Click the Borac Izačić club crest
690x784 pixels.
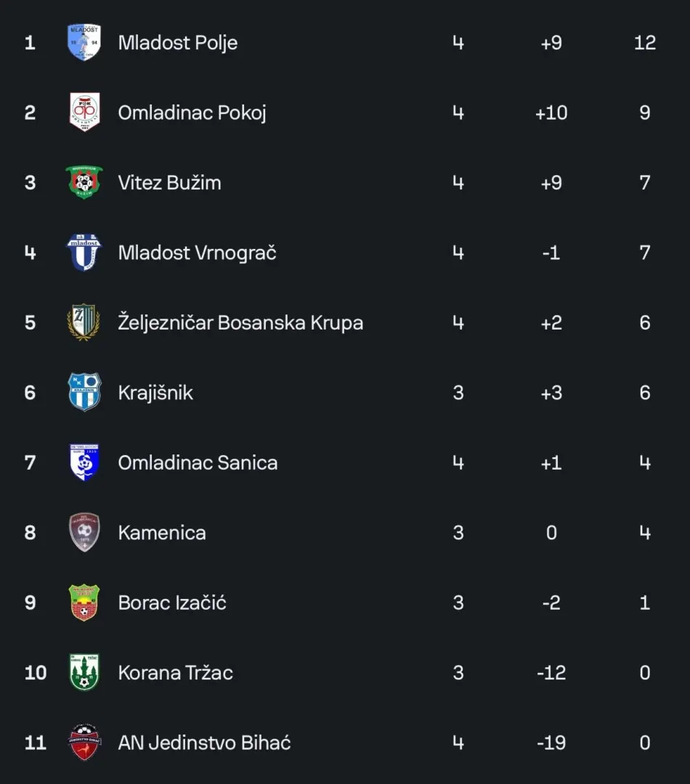(x=84, y=603)
